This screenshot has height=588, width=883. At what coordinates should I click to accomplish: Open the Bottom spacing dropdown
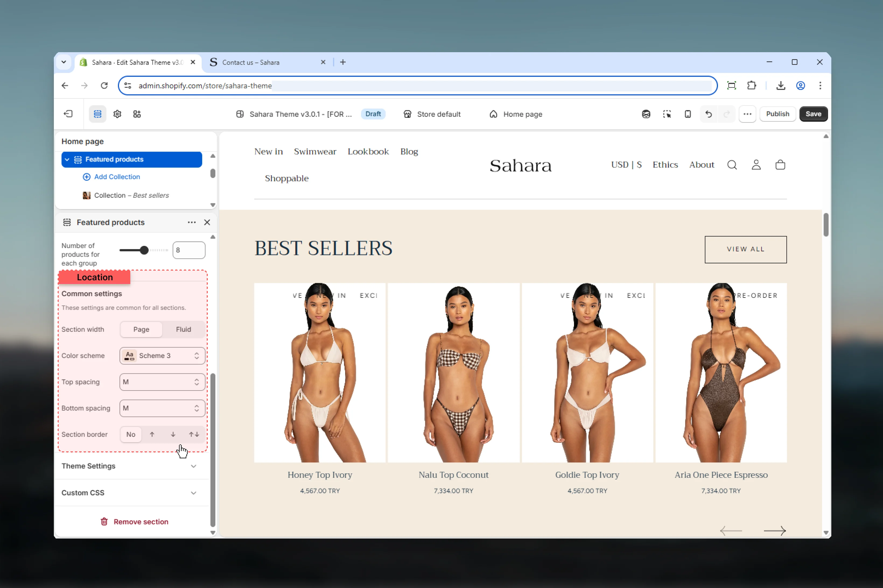pyautogui.click(x=163, y=408)
